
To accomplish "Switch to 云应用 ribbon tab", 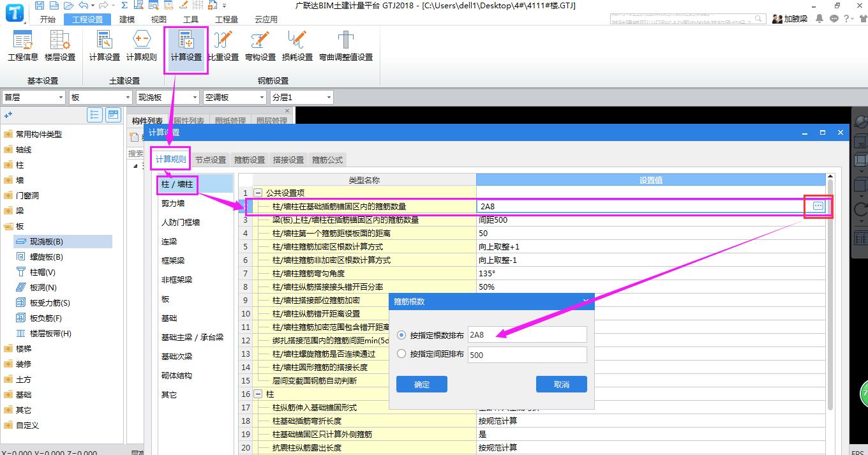I will (266, 19).
